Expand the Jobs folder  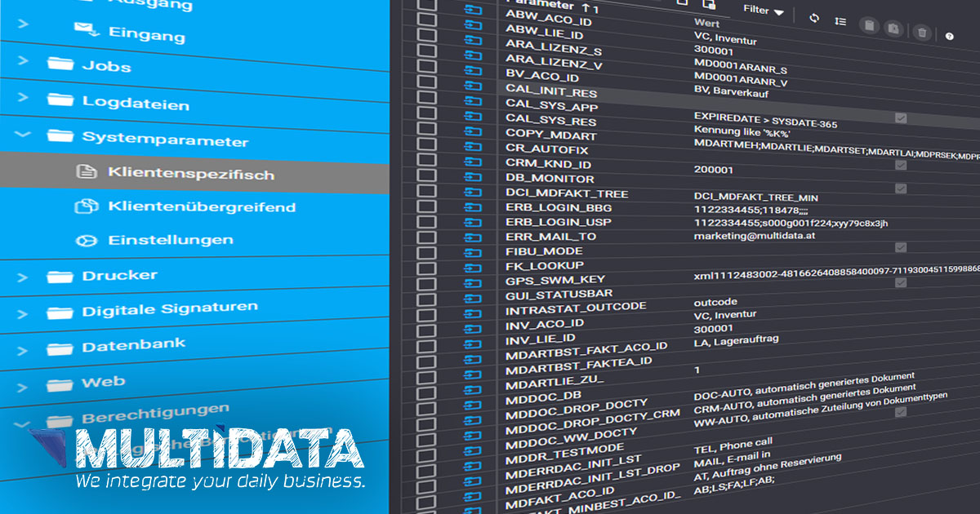click(x=106, y=66)
